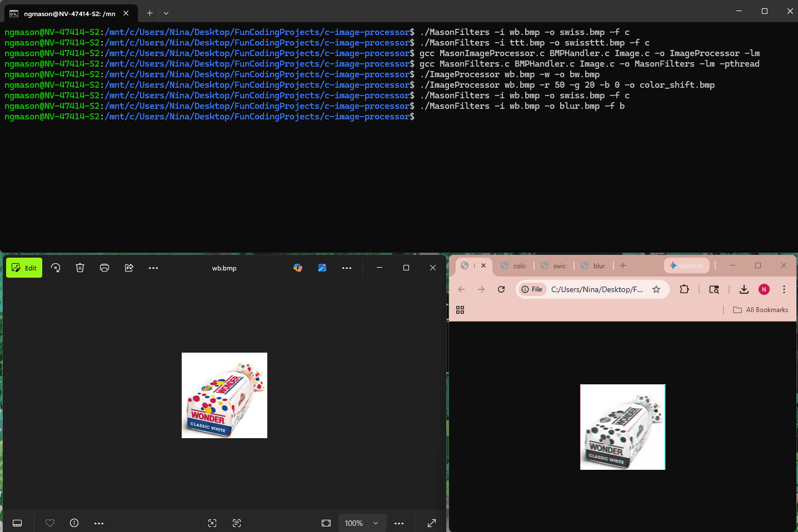This screenshot has height=532, width=798.
Task: Scan text in image icon in Photos
Action: tap(237, 523)
